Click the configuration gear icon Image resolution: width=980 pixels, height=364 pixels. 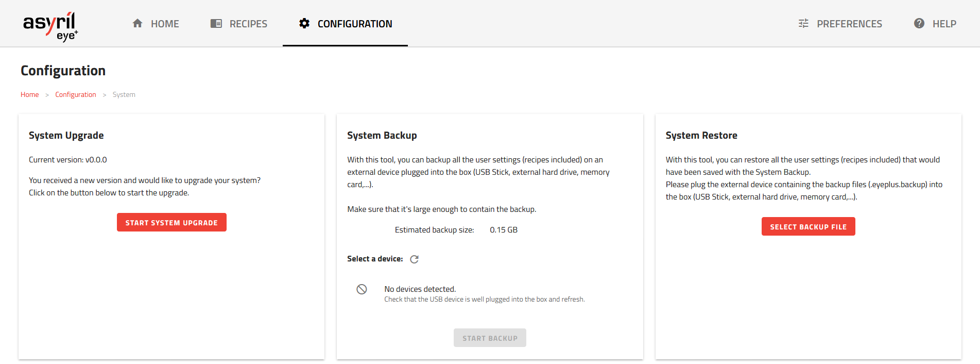[x=304, y=23]
